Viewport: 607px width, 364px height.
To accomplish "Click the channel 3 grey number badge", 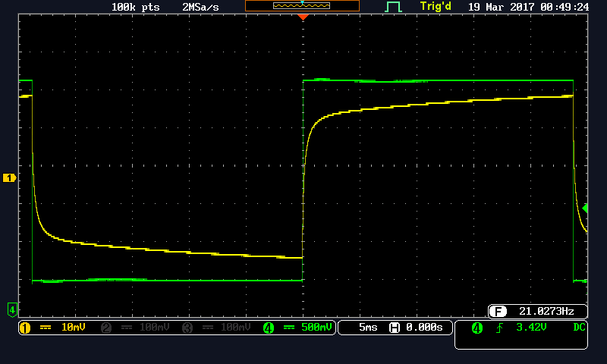I will tap(187, 328).
